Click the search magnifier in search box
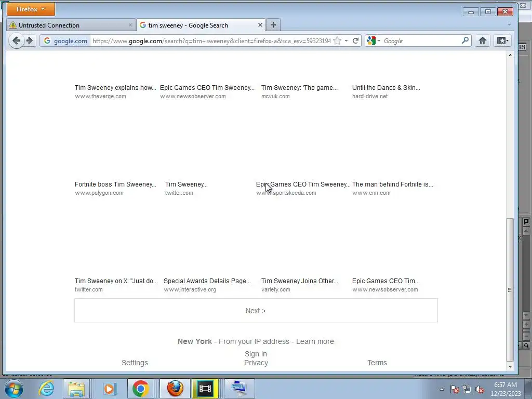 click(465, 41)
